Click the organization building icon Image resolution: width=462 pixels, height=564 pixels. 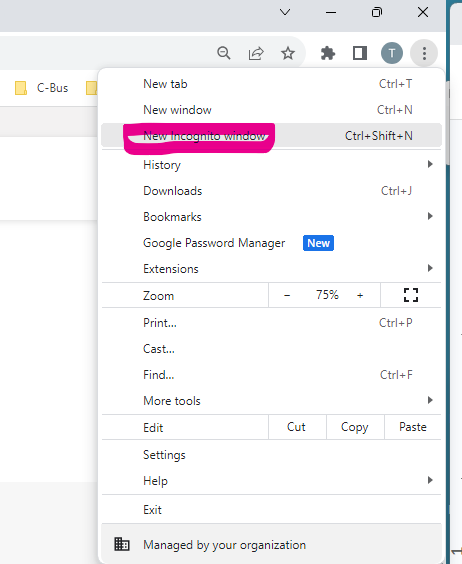[122, 544]
